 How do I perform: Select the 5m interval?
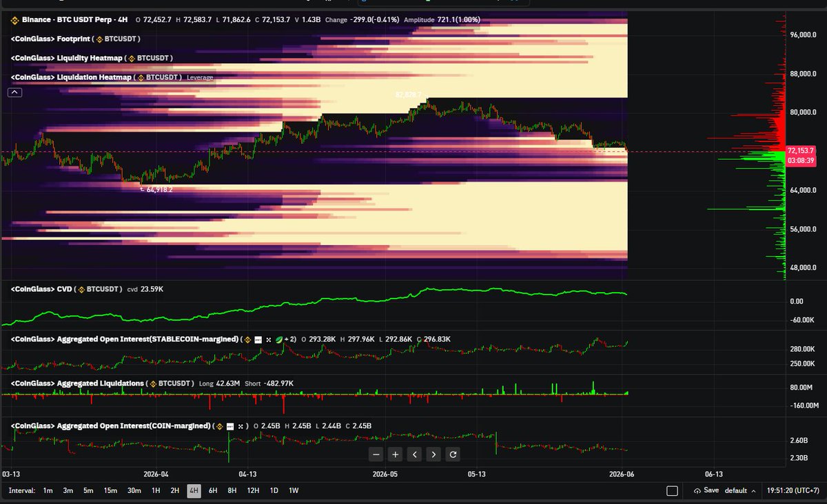point(88,490)
